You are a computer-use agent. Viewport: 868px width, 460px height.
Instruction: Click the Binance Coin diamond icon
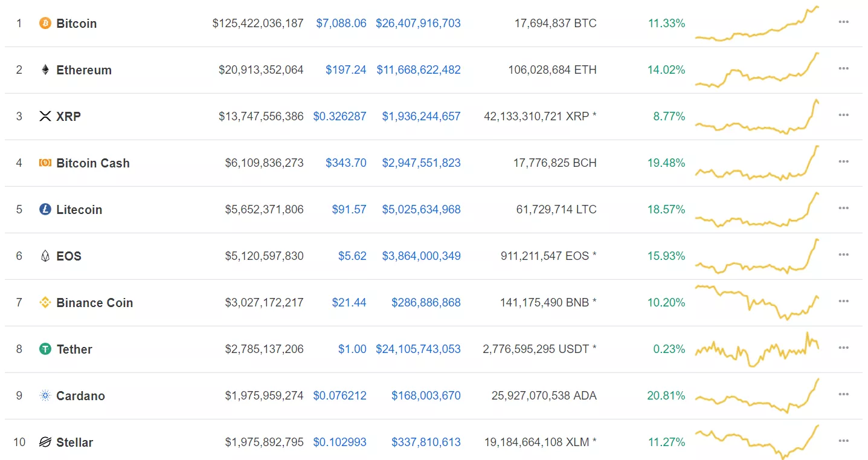pyautogui.click(x=45, y=302)
